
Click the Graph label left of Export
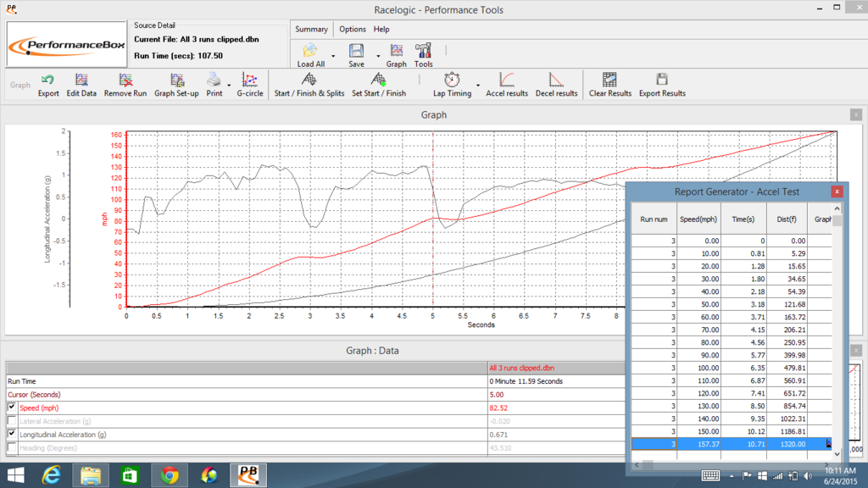20,86
